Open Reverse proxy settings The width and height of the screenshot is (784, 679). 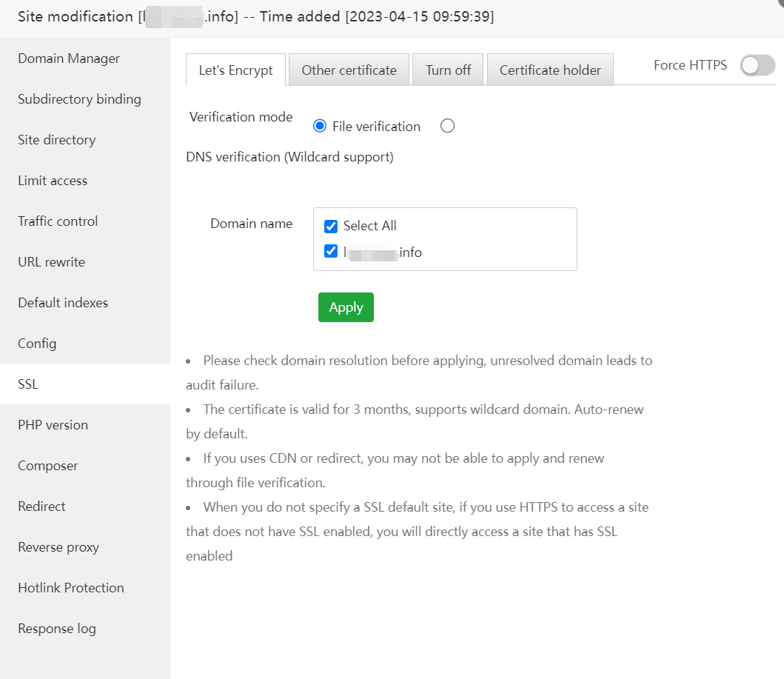(x=58, y=547)
